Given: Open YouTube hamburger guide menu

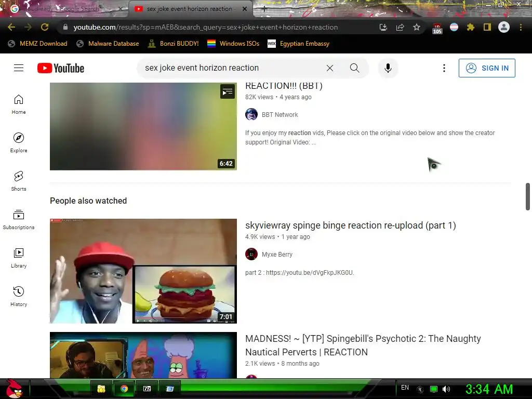Looking at the screenshot, I should pyautogui.click(x=19, y=68).
